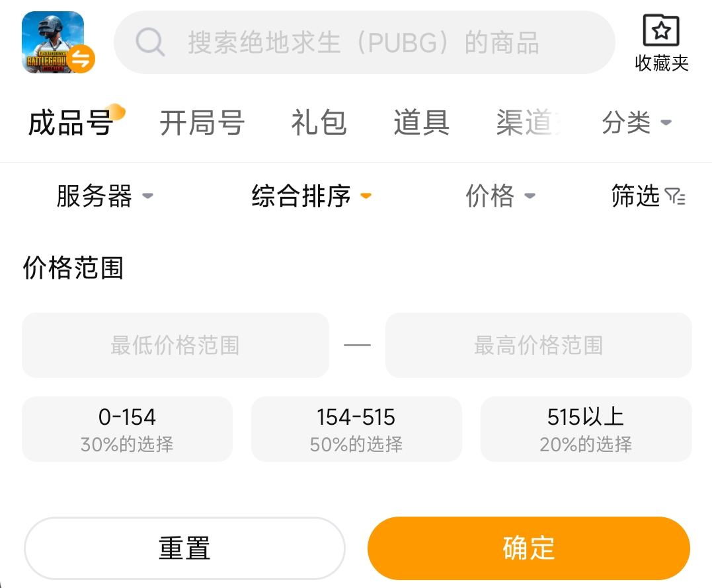Go to the 道具 tab
This screenshot has width=712, height=588.
[x=421, y=123]
